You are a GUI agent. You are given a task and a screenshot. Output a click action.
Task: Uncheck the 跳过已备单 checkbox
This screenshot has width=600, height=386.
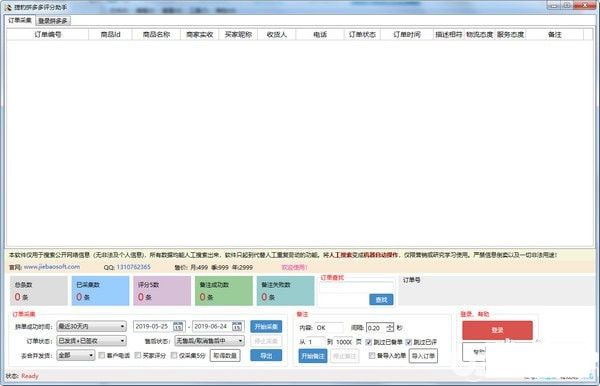point(369,342)
